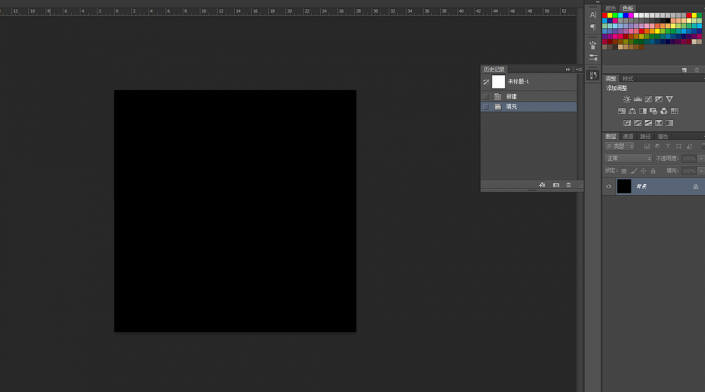Switch to the 通道 tab
This screenshot has width=705, height=392.
[x=628, y=136]
